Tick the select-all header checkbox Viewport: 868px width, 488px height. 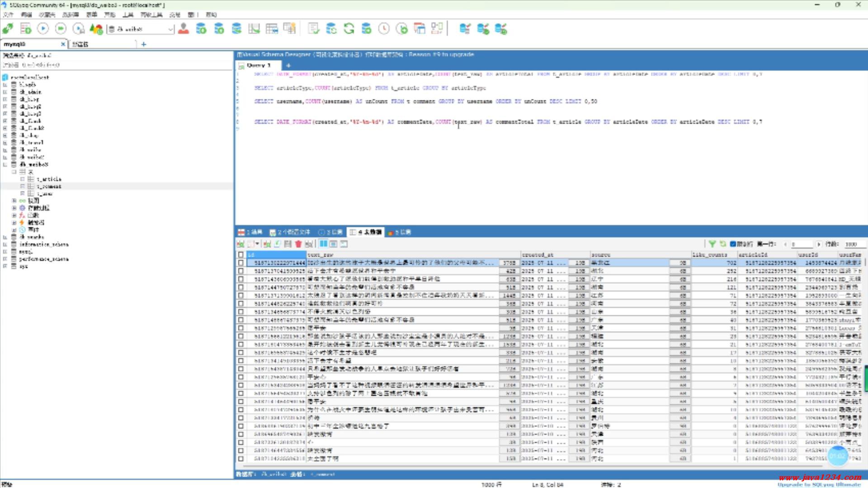[241, 255]
